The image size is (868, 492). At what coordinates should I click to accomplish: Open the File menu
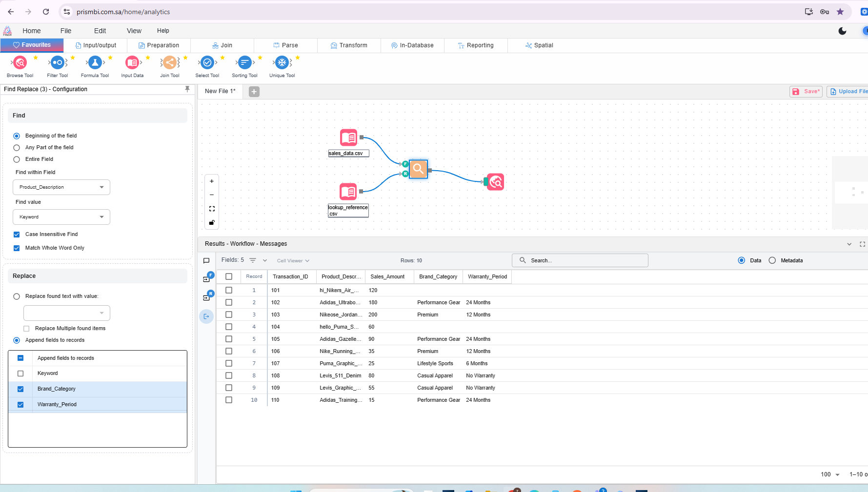(66, 31)
